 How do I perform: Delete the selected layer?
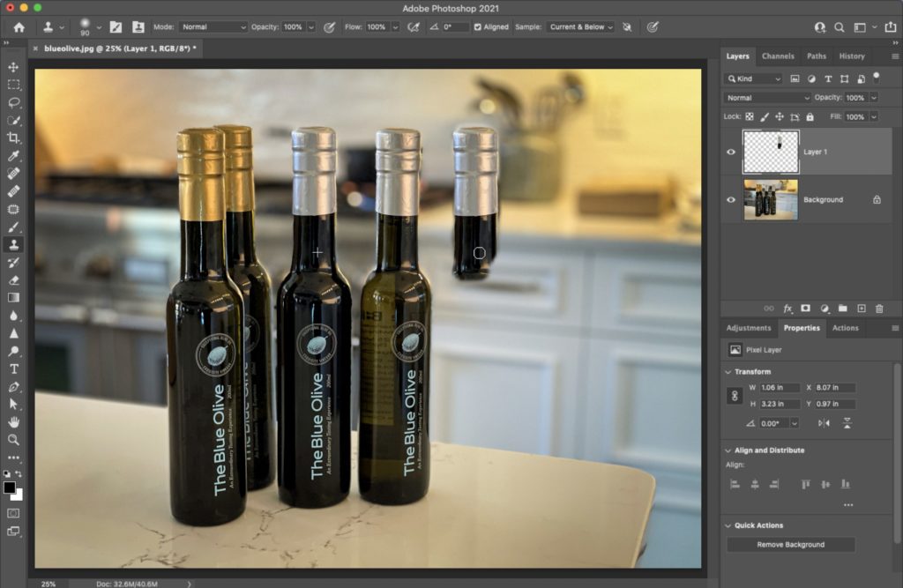(x=879, y=309)
